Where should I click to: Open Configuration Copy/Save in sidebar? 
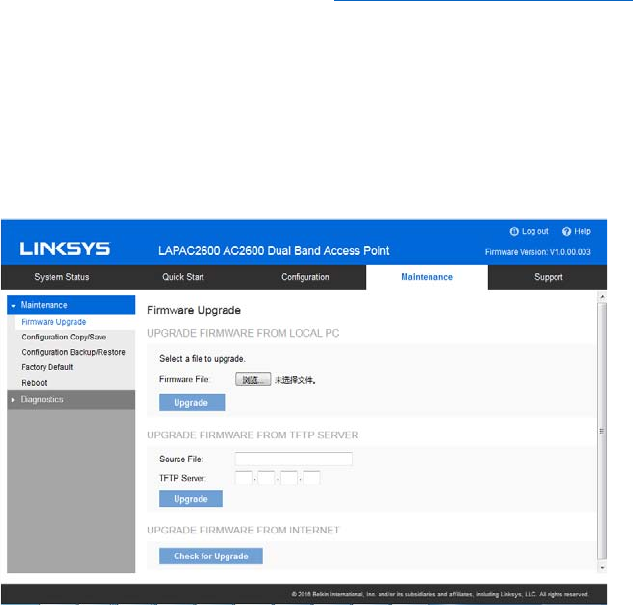point(64,337)
